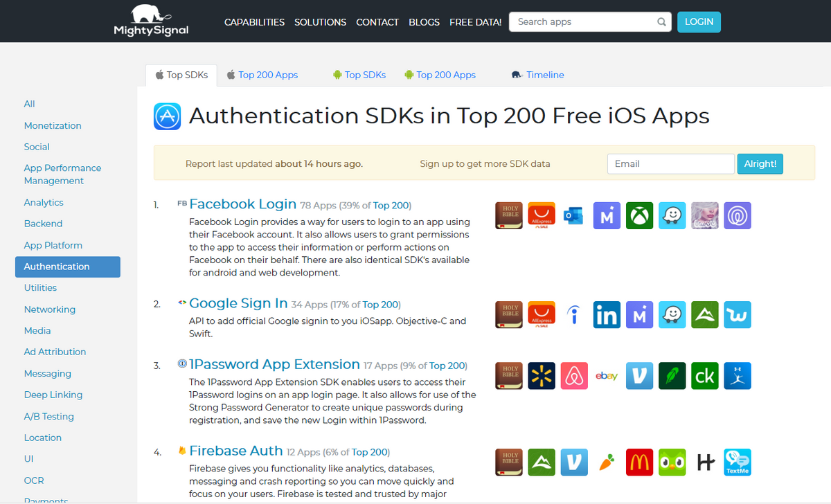Select the A/B Testing category
Screen dimensions: 831x504
(49, 416)
